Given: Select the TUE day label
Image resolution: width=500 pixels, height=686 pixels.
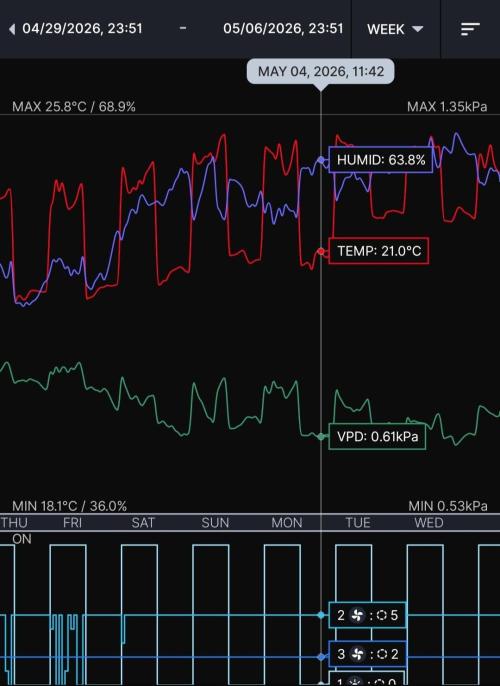Looking at the screenshot, I should (357, 522).
